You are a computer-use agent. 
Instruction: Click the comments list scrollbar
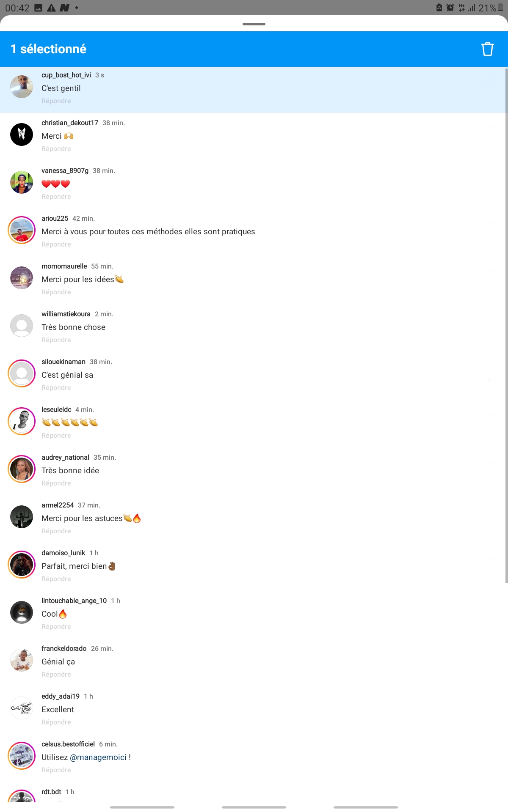click(506, 326)
